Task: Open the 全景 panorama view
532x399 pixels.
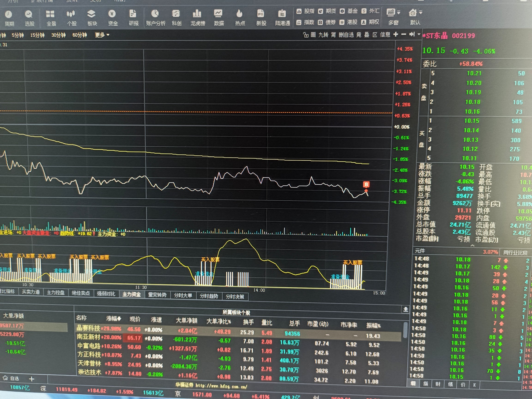Action: 51,18
